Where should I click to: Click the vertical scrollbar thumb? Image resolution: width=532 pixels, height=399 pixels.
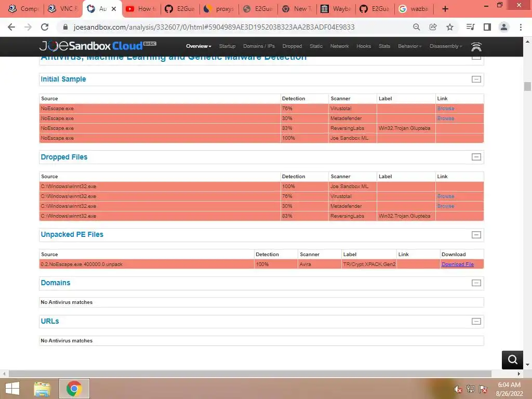pos(527,86)
